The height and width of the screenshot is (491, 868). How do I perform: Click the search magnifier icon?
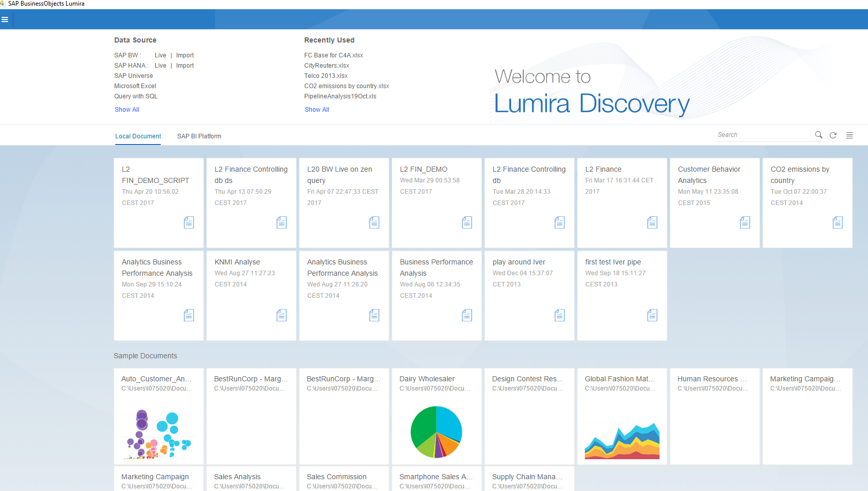tap(818, 135)
